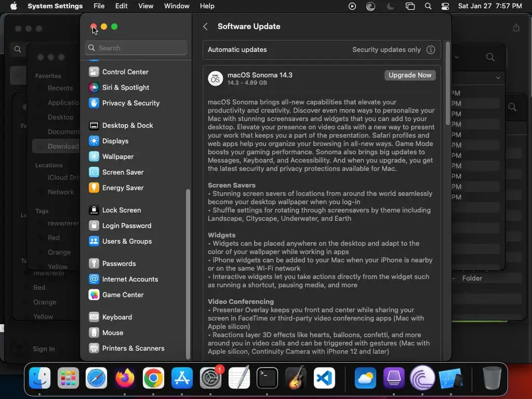Open Safari from the Dock

pos(96,378)
